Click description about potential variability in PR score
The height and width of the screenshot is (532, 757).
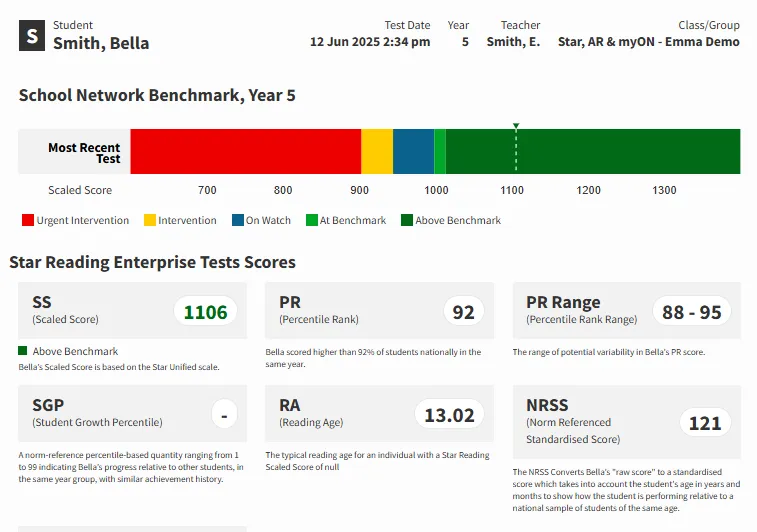[609, 352]
